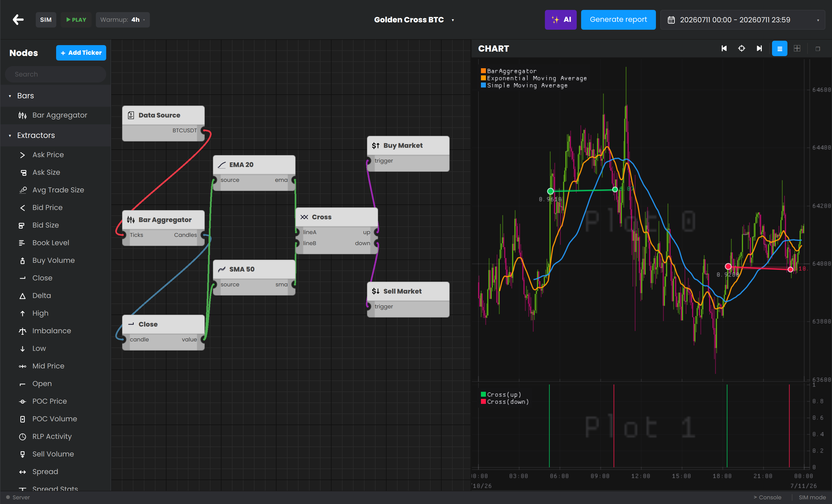832x504 pixels.
Task: Collapse the Extractors section
Action: click(x=55, y=135)
